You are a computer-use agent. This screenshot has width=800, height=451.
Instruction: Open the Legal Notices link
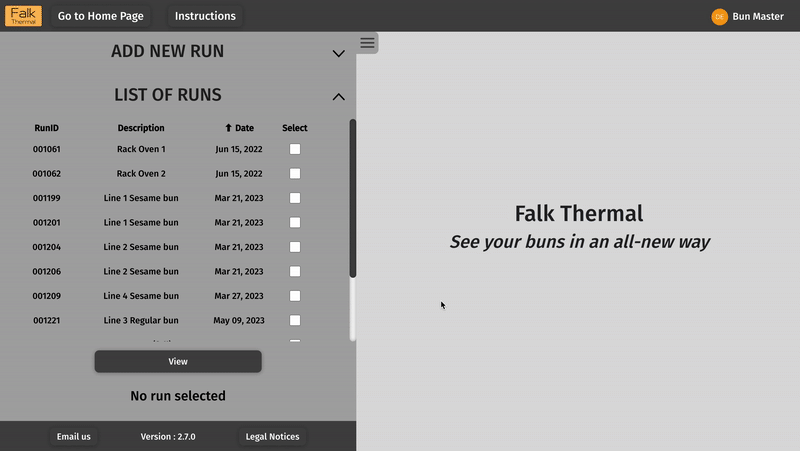pos(272,437)
